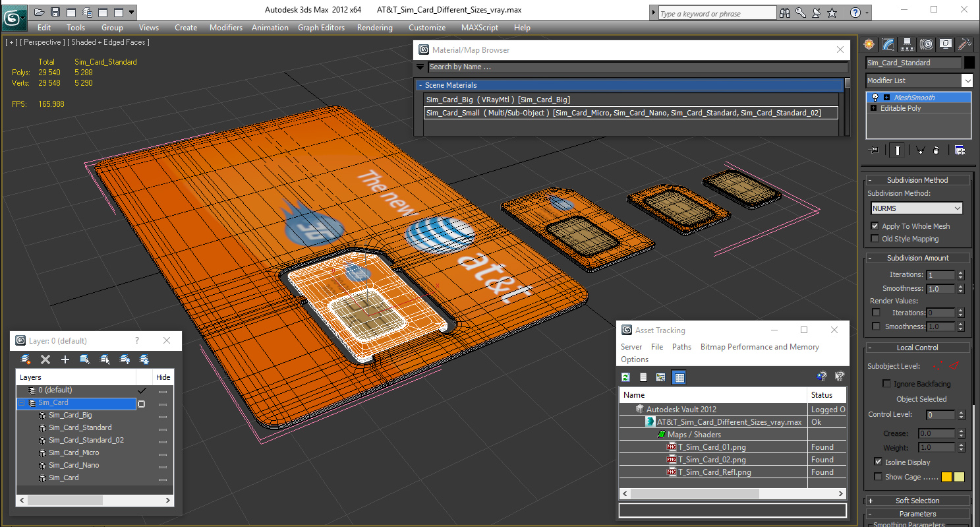Screen dimensions: 980x527
Task: Open the NURMS subdivision method dropdown
Action: pos(917,208)
